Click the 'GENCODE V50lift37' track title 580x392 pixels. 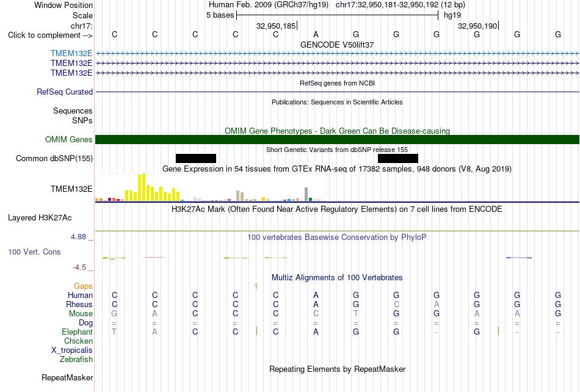(x=337, y=45)
